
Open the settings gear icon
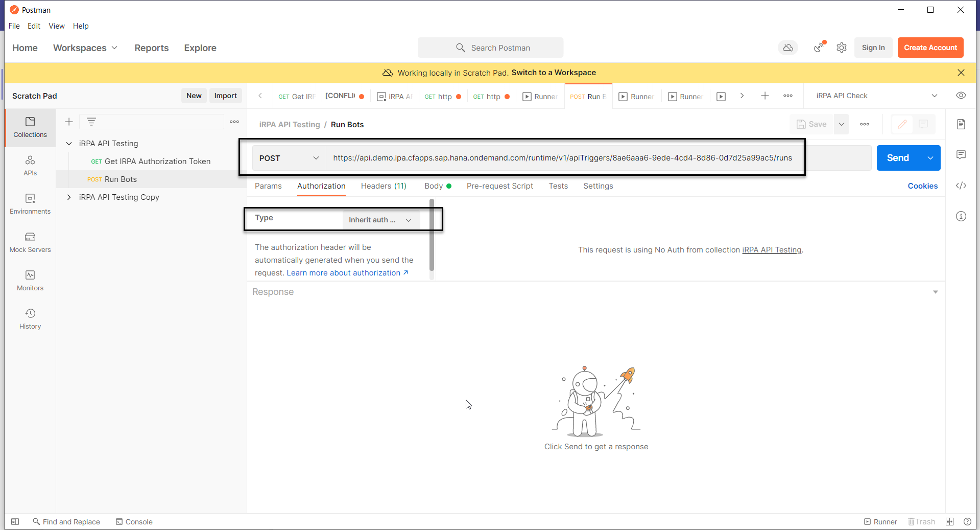pos(842,48)
